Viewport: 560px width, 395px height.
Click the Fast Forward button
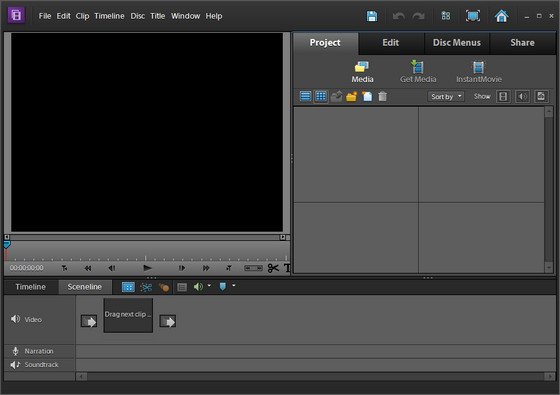coord(206,268)
